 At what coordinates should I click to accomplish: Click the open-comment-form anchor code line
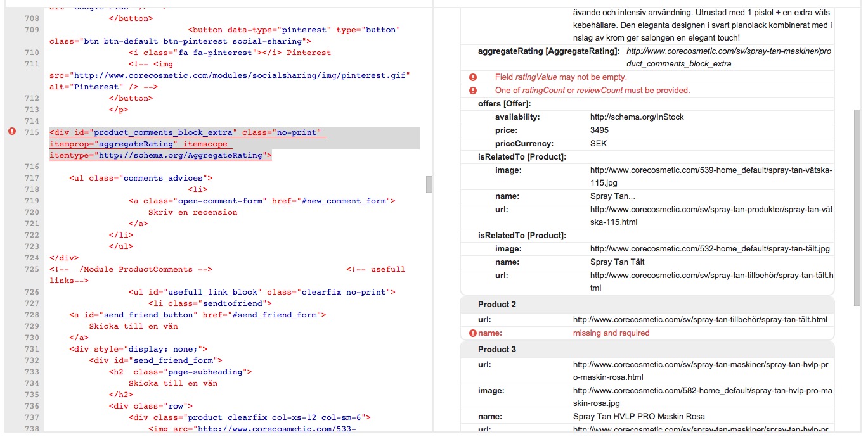[262, 201]
